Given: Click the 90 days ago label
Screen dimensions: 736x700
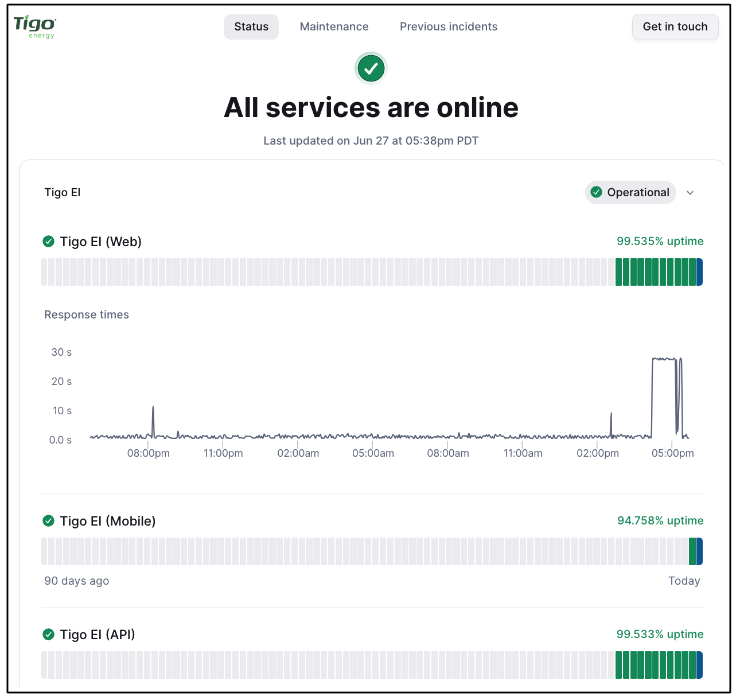Looking at the screenshot, I should 77,581.
